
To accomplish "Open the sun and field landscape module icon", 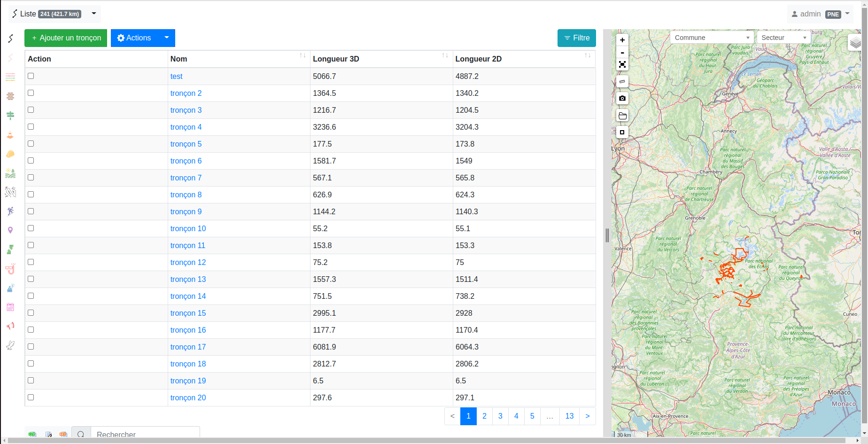I will (10, 173).
